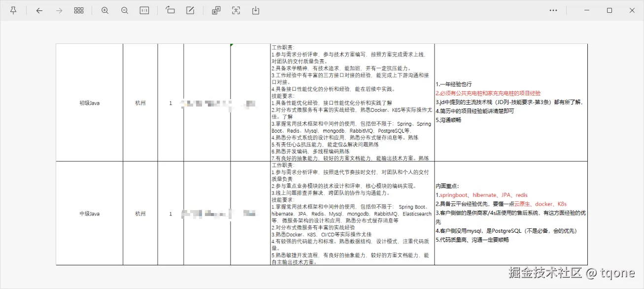Viewport: 644px width, 289px height.
Task: Rotate the image
Action: point(170,10)
